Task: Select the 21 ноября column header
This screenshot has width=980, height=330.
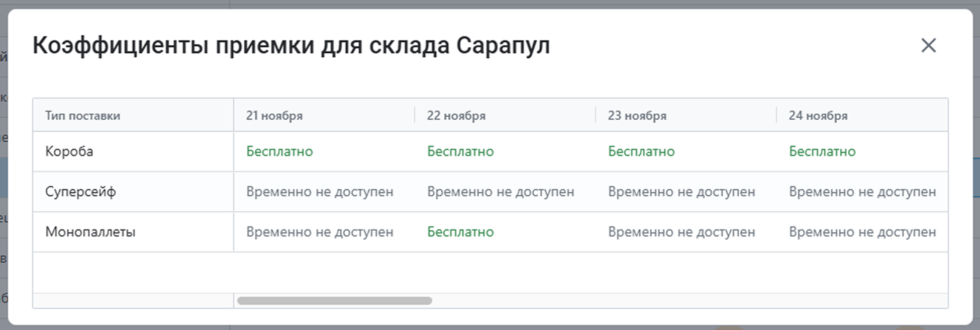Action: (x=274, y=116)
